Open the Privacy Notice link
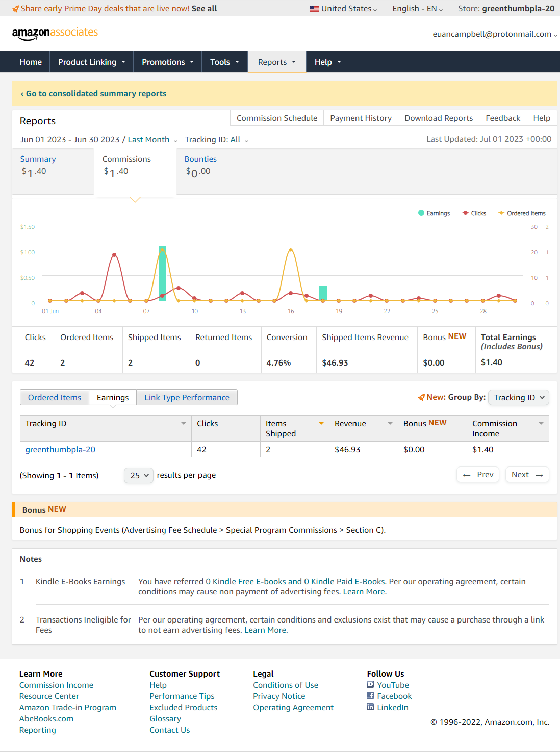This screenshot has height=752, width=560. pos(279,696)
